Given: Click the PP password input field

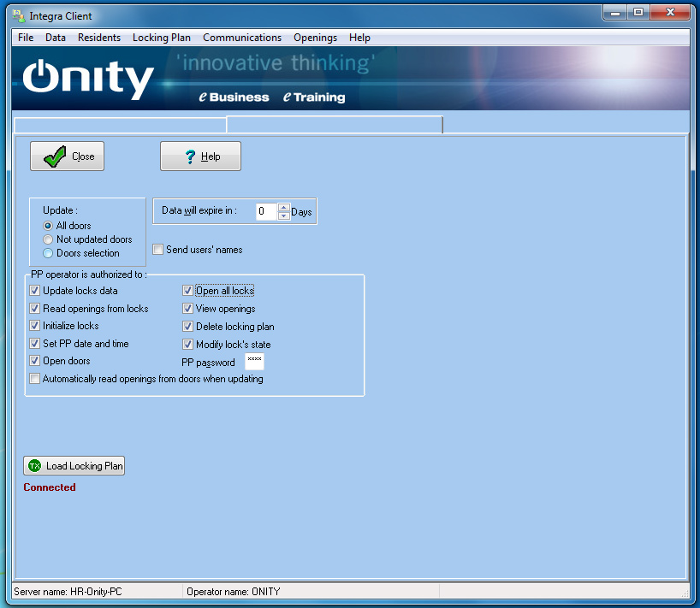Looking at the screenshot, I should 254,362.
